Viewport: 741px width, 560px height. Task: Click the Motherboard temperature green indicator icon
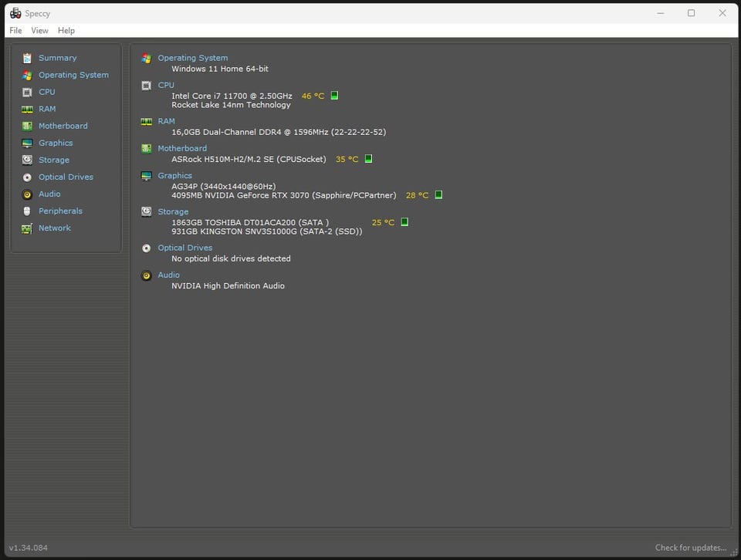coord(368,159)
